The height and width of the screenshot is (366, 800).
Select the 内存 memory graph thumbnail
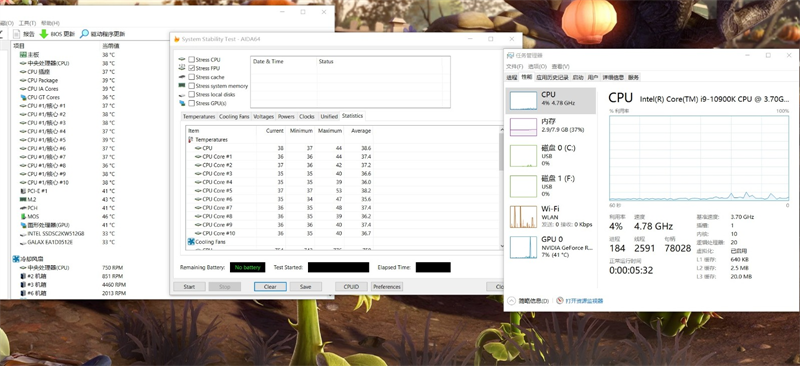(523, 127)
